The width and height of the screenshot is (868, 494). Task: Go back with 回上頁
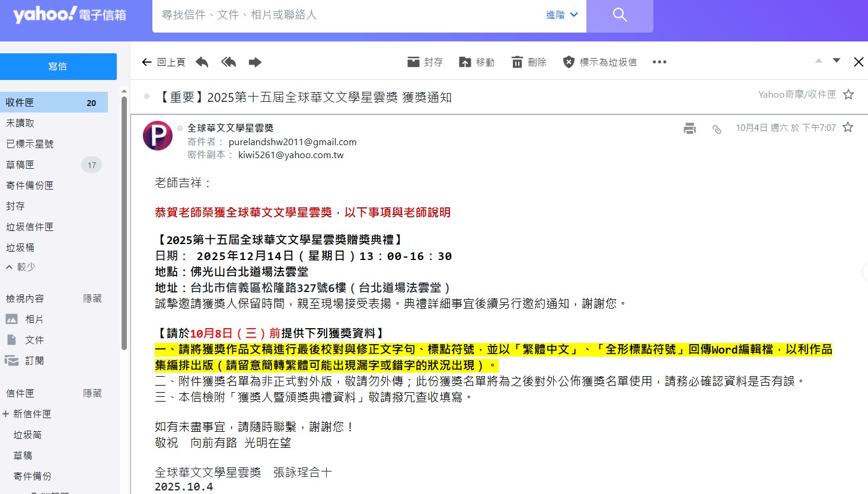pos(164,62)
